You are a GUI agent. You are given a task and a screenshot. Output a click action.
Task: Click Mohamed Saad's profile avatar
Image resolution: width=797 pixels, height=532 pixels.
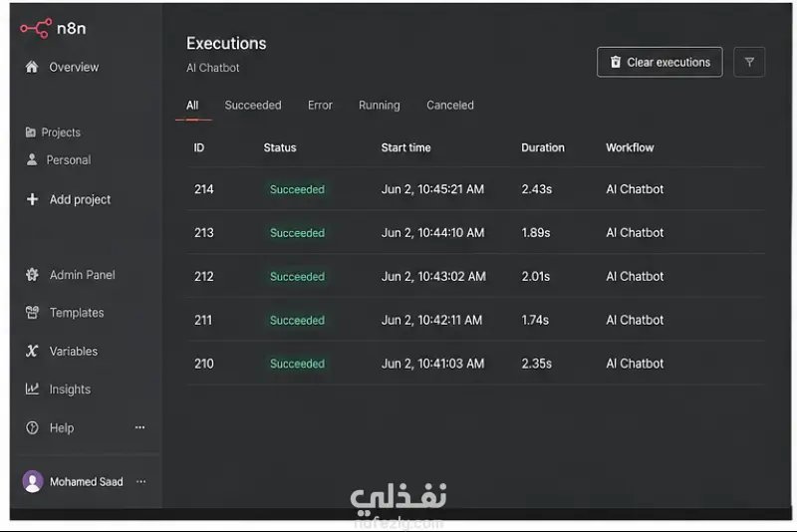(x=33, y=481)
